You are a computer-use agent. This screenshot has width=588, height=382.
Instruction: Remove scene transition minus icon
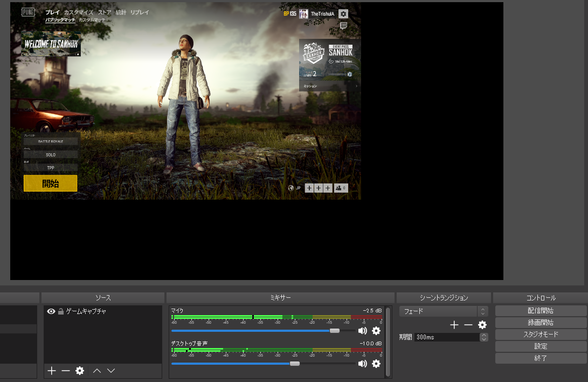[468, 325]
